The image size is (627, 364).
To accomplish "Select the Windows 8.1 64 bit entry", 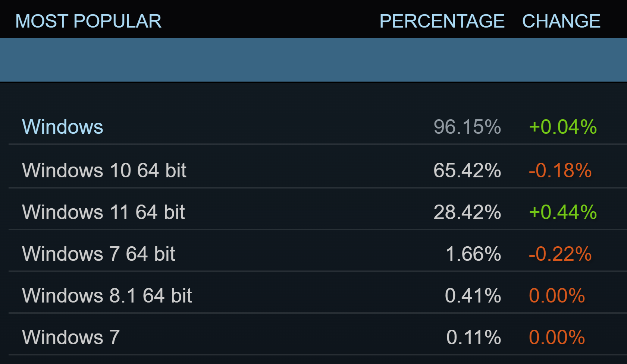I will (x=107, y=295).
